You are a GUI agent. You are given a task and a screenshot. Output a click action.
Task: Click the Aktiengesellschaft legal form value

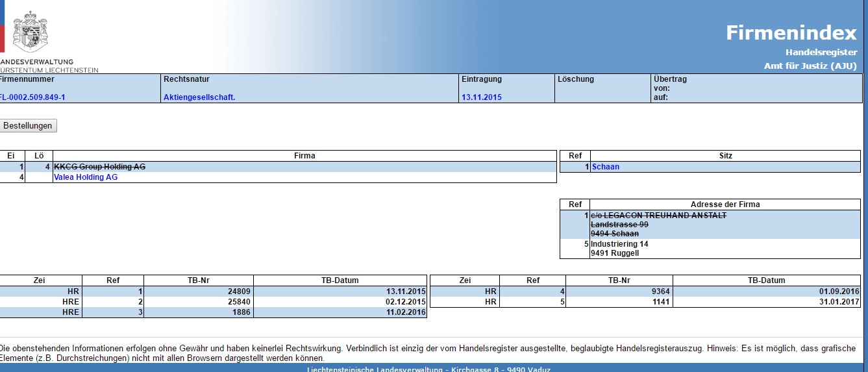point(199,97)
